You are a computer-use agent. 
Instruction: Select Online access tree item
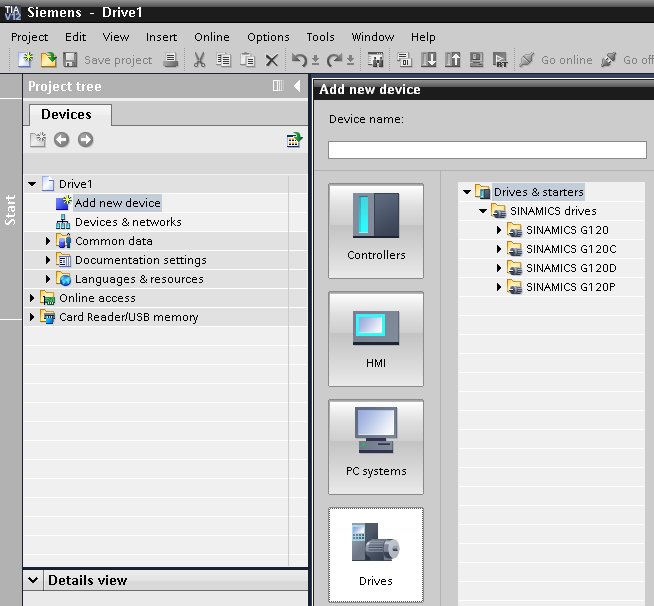pyautogui.click(x=97, y=298)
